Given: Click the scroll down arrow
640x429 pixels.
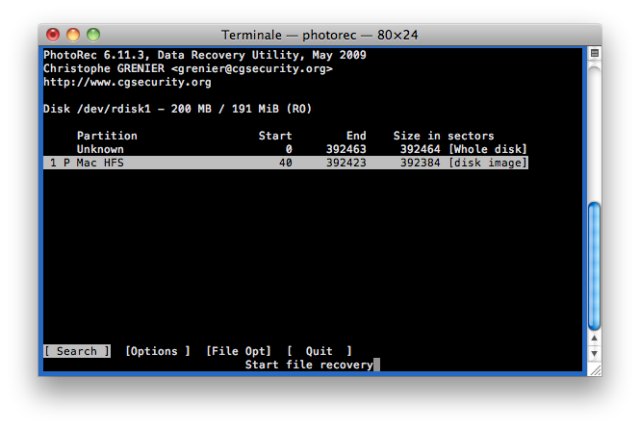Looking at the screenshot, I should [x=594, y=353].
